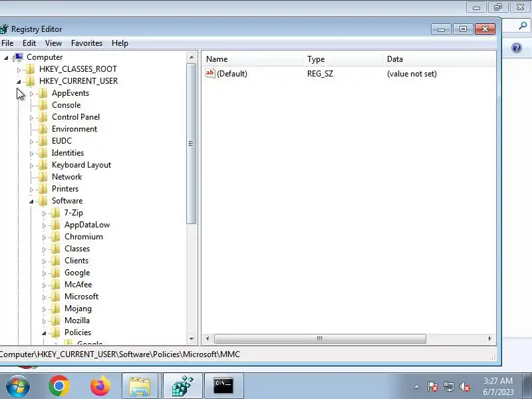Switch to Command Prompt taskbar button
This screenshot has width=532, height=399.
click(223, 386)
